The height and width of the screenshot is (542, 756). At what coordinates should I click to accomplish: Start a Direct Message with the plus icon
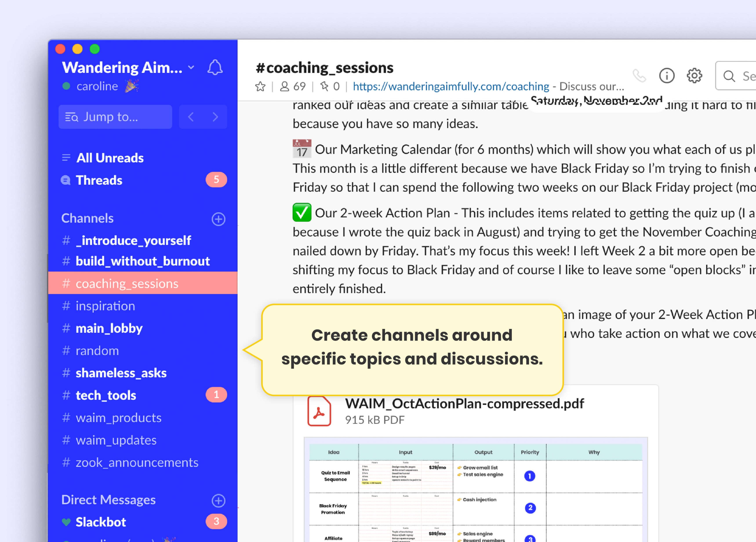tap(218, 501)
